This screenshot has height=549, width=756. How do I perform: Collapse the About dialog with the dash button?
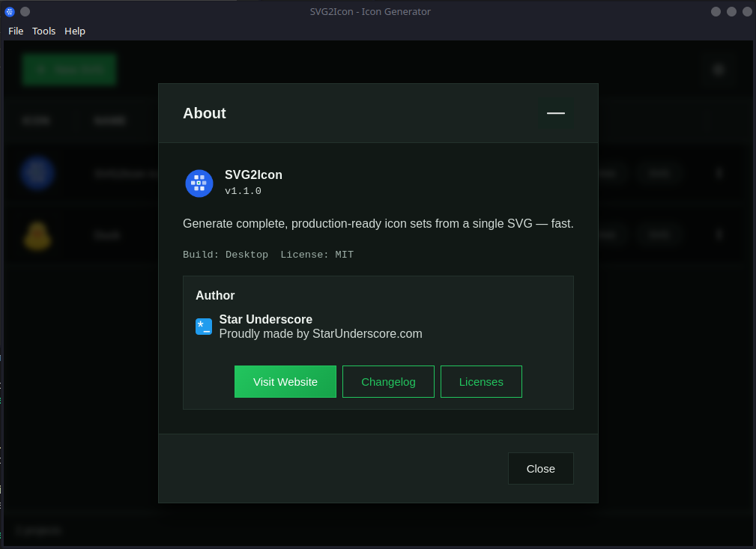click(x=555, y=112)
